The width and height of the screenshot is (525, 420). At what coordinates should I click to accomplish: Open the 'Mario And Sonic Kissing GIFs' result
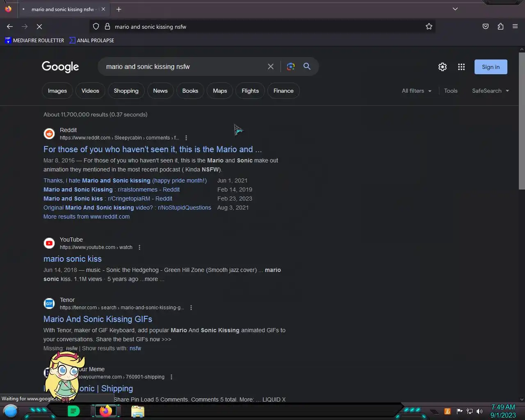pyautogui.click(x=98, y=319)
